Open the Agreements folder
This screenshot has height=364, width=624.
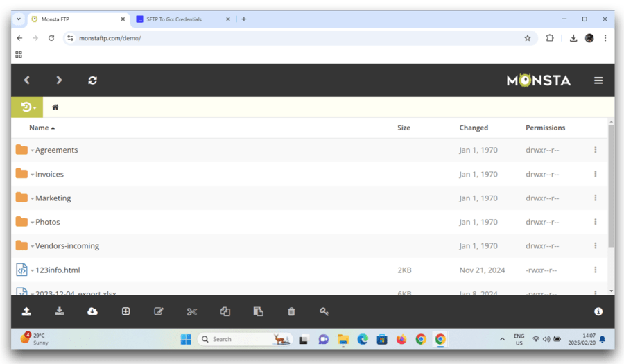[x=57, y=150]
